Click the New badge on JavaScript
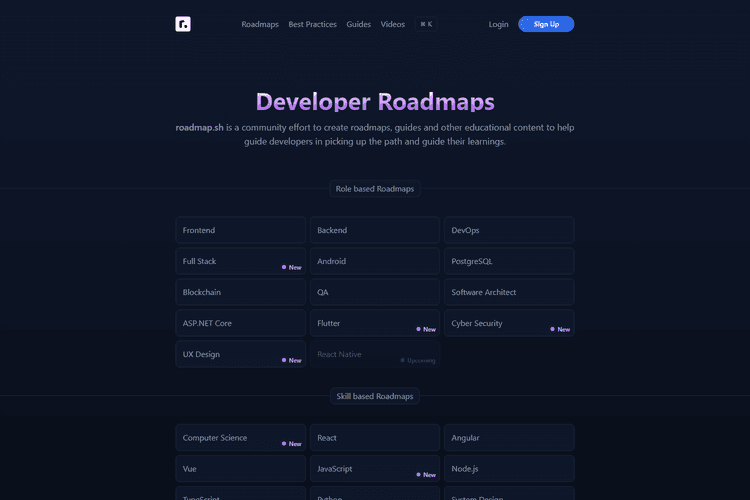Viewport: 750px width, 500px height. pos(426,475)
